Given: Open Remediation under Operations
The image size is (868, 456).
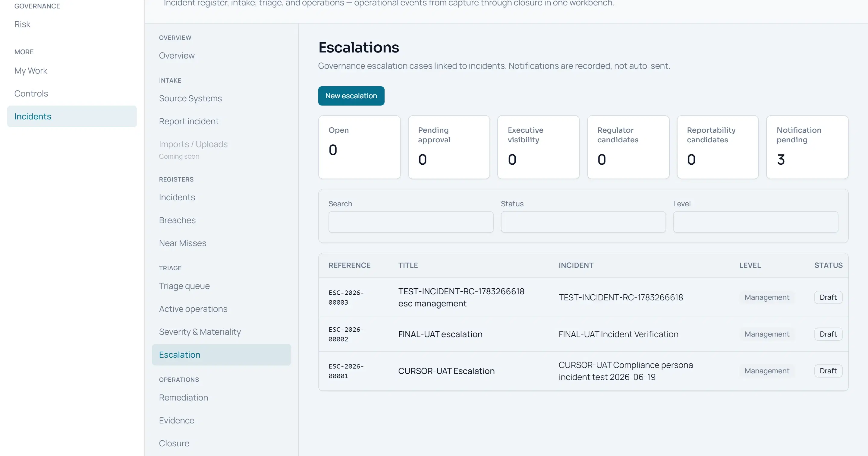Looking at the screenshot, I should (x=184, y=398).
